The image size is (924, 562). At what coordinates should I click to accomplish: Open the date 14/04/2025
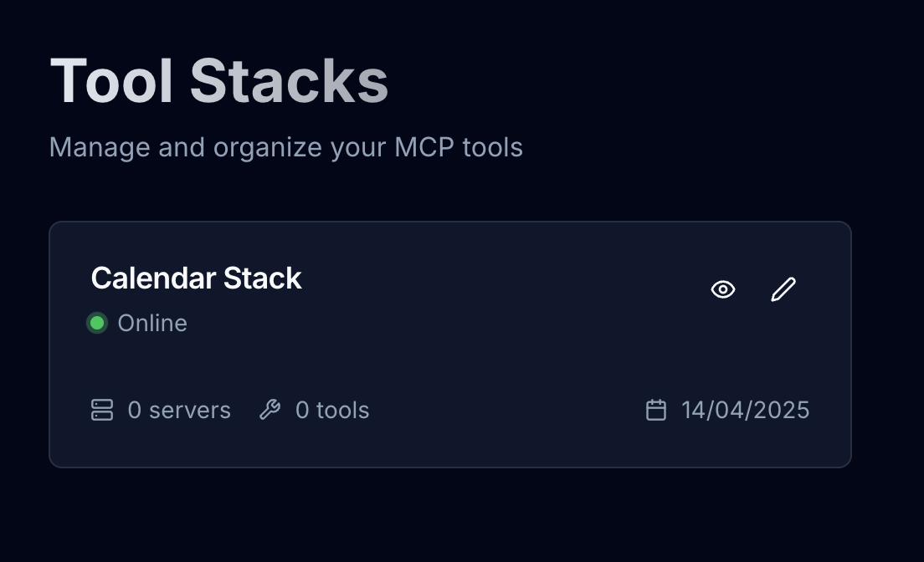pos(745,410)
